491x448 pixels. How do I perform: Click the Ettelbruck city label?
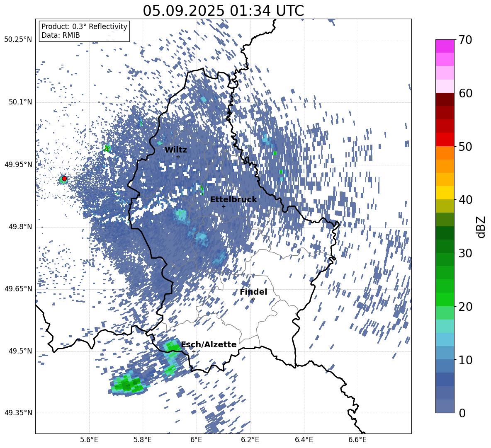pos(233,199)
